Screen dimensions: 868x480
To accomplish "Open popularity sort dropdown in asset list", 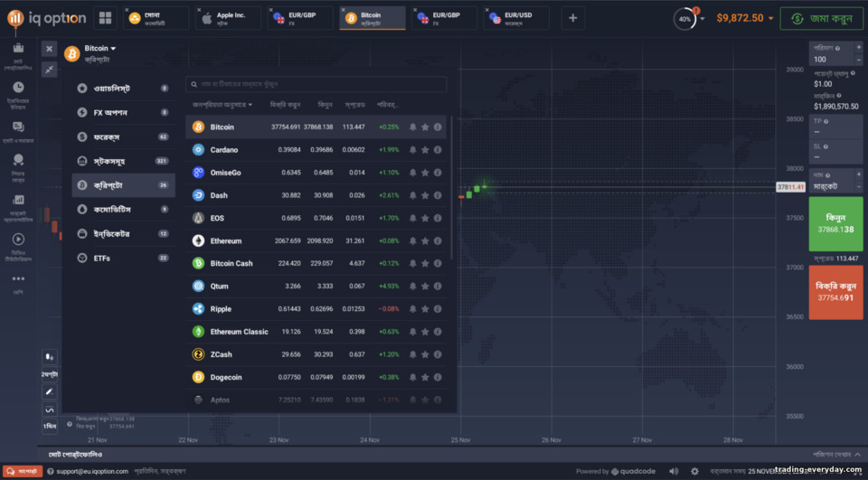I will tap(222, 105).
